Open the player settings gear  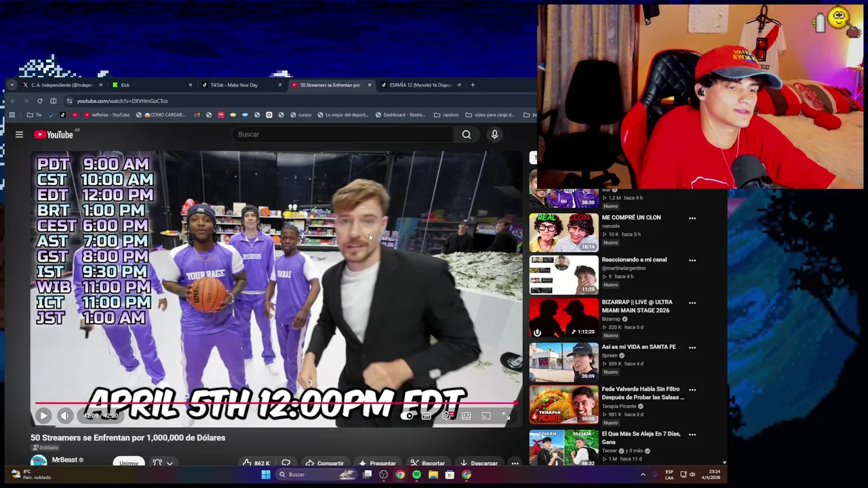click(x=446, y=415)
